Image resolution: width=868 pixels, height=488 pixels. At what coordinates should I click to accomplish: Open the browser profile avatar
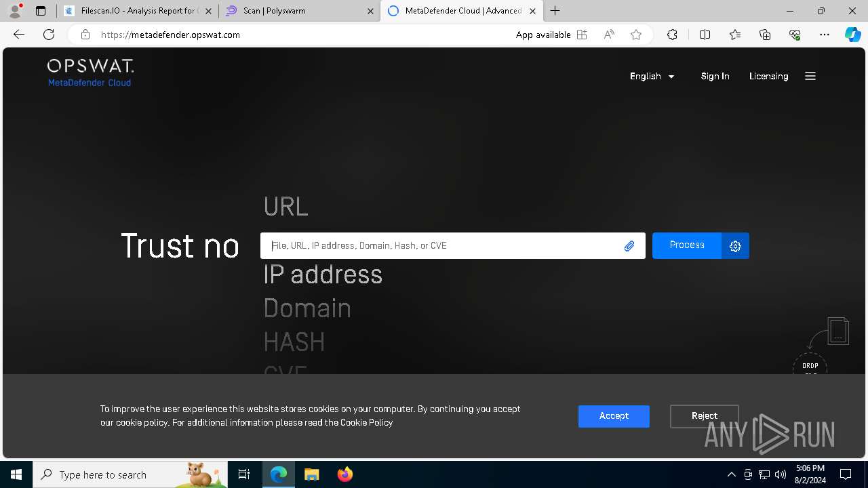[x=15, y=11]
